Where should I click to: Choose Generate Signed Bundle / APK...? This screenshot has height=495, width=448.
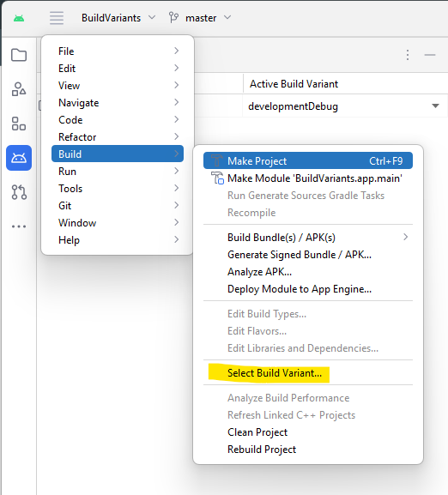tap(308, 255)
